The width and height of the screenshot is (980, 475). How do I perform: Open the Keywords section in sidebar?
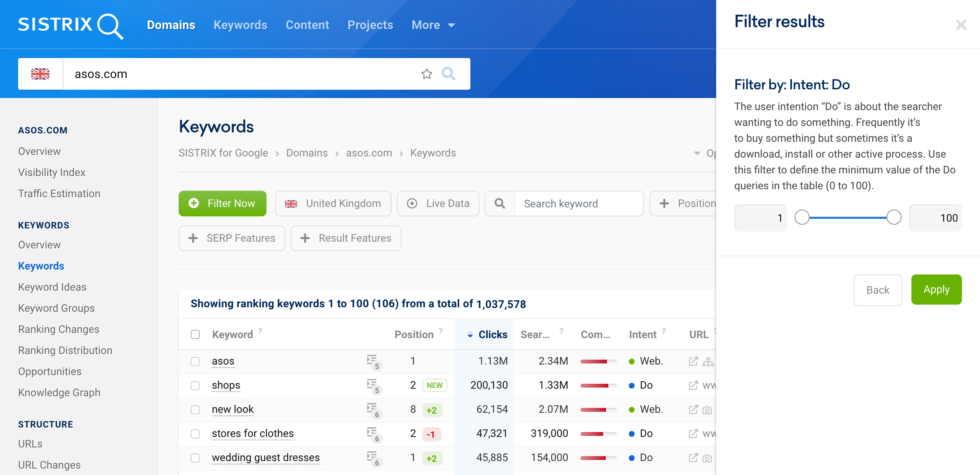(41, 266)
